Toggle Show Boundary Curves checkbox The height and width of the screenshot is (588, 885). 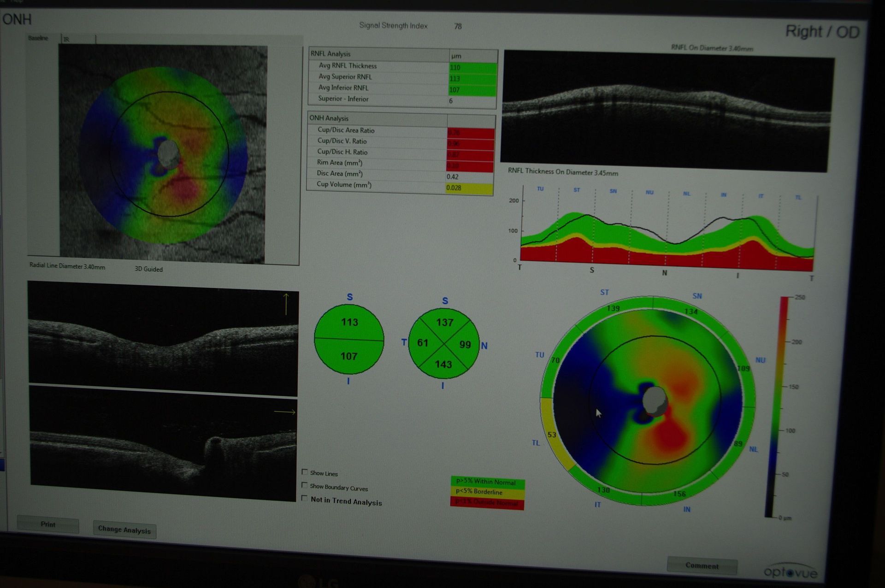coord(304,485)
